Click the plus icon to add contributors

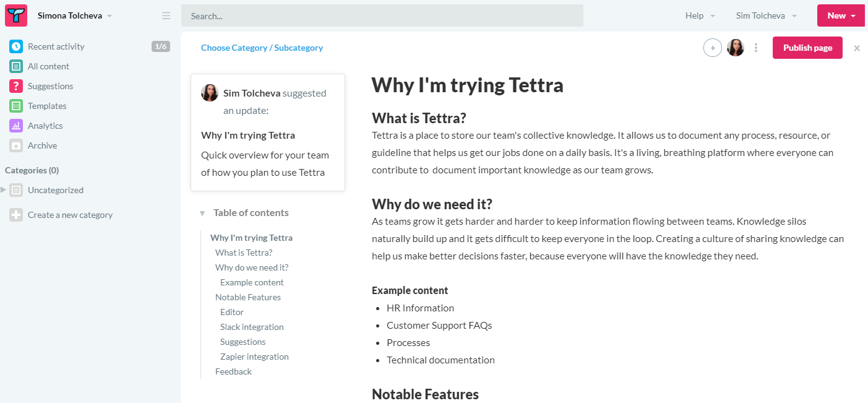coord(712,47)
